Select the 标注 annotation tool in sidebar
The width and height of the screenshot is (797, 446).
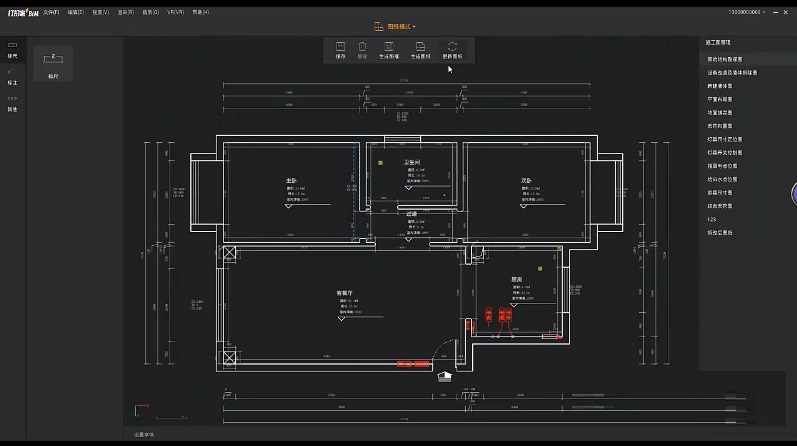(x=13, y=77)
